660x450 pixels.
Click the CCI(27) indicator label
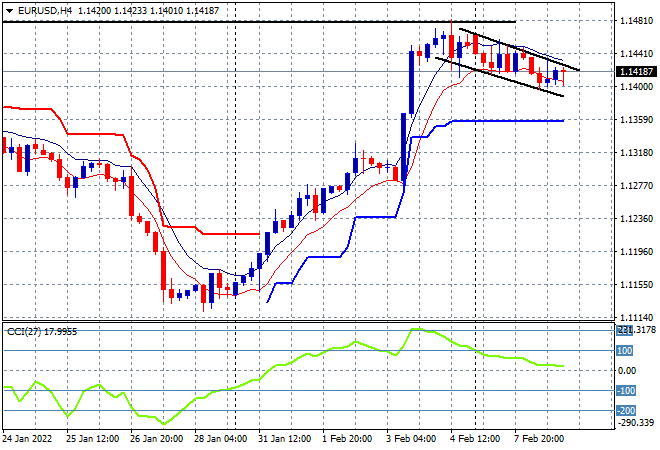pos(40,331)
